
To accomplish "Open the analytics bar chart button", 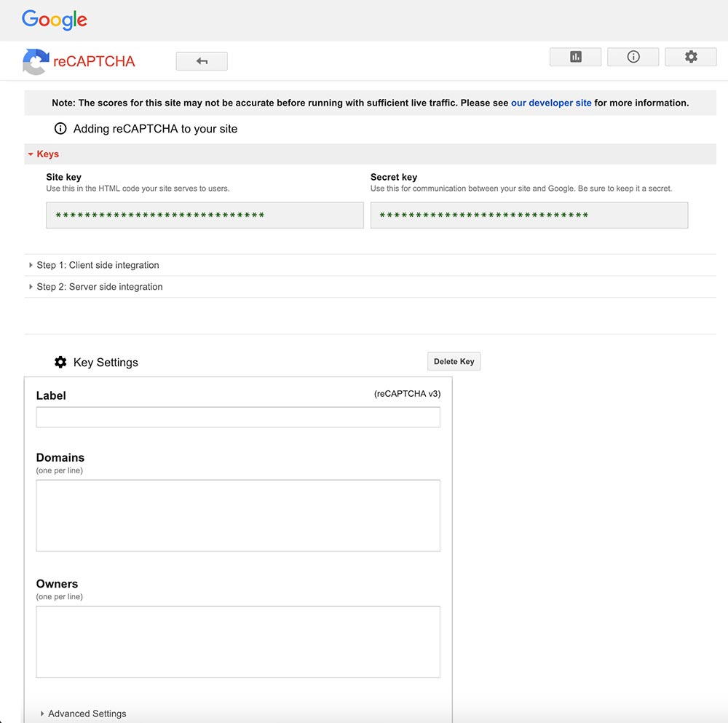I will pos(575,57).
